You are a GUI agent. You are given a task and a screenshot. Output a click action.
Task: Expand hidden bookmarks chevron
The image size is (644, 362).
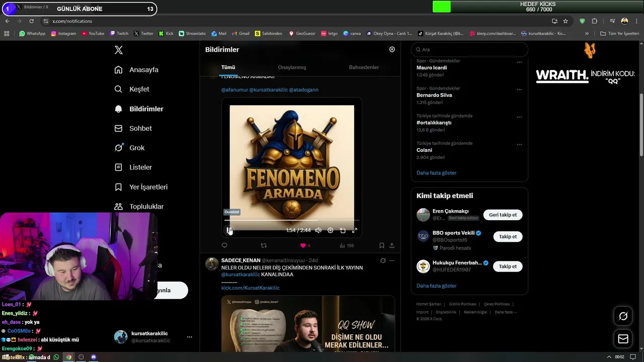coord(587,34)
